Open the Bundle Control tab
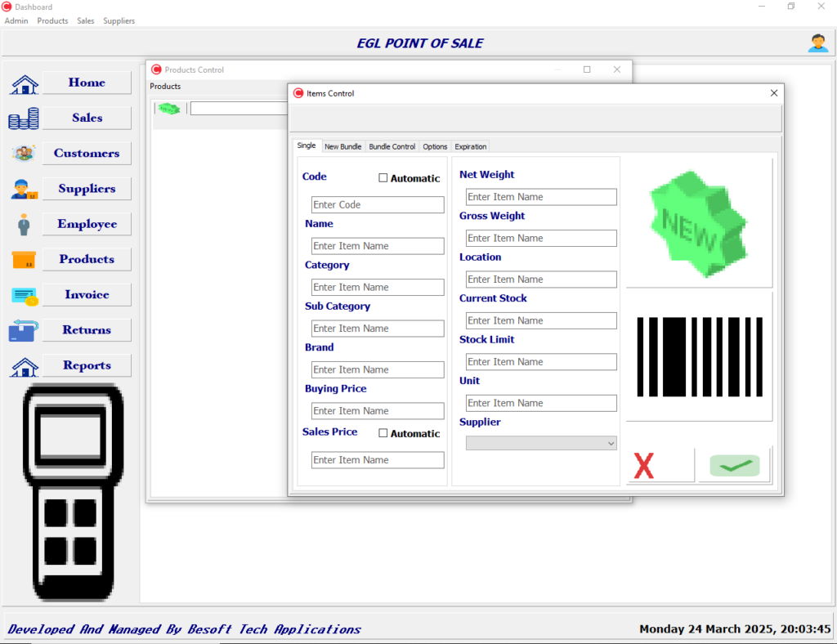This screenshot has height=644, width=837. (392, 147)
